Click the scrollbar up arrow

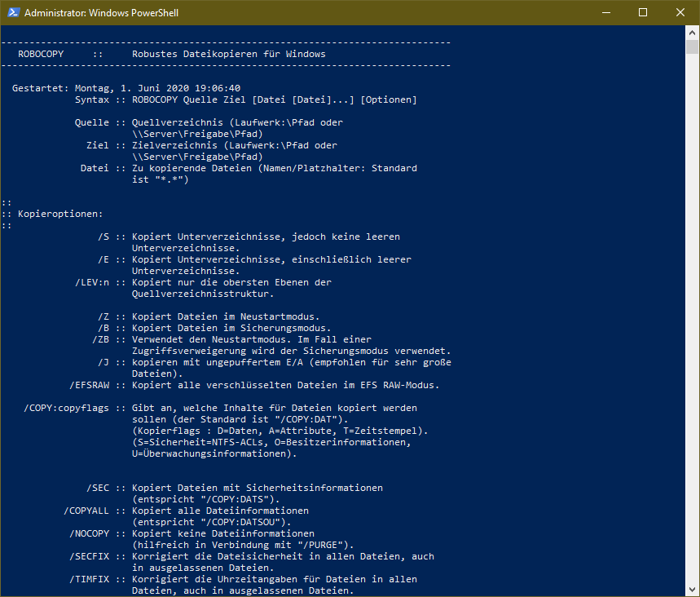[x=692, y=33]
